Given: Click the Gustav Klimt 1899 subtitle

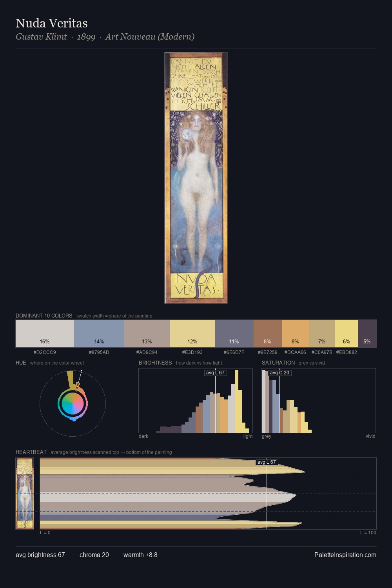Looking at the screenshot, I should point(105,37).
